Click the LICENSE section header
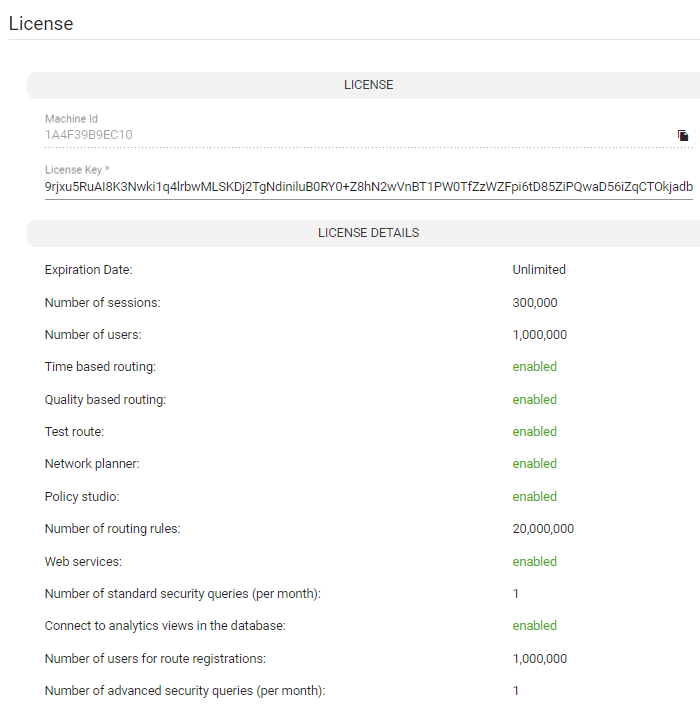The width and height of the screenshot is (700, 707). [x=368, y=85]
